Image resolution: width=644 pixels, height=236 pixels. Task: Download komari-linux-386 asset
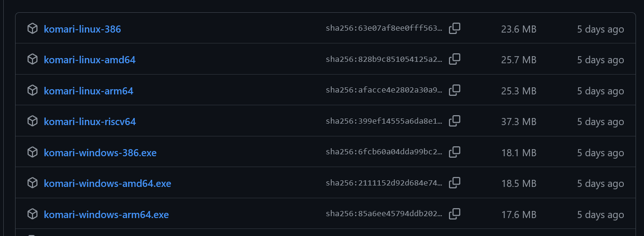point(82,29)
